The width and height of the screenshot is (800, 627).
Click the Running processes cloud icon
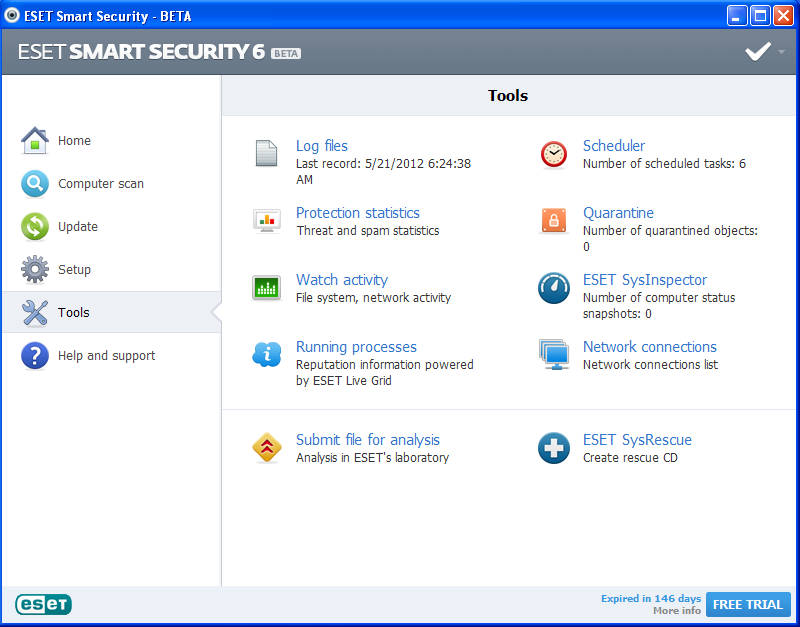(x=266, y=354)
